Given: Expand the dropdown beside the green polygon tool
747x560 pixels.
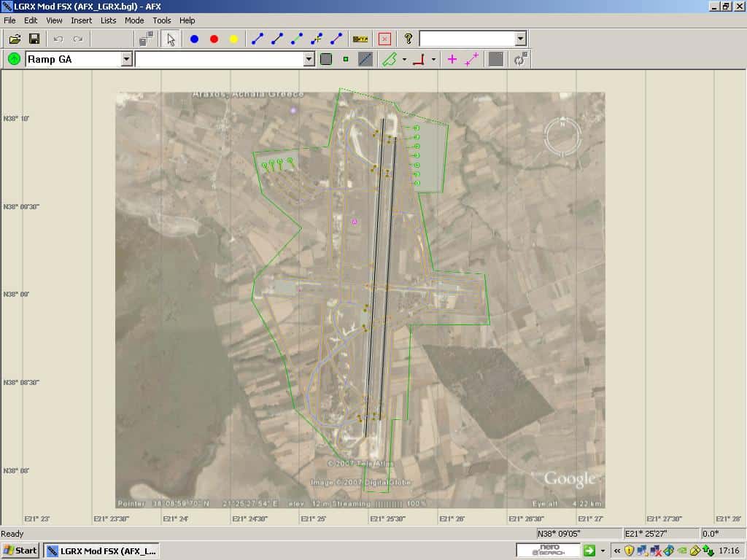Looking at the screenshot, I should click(x=404, y=59).
